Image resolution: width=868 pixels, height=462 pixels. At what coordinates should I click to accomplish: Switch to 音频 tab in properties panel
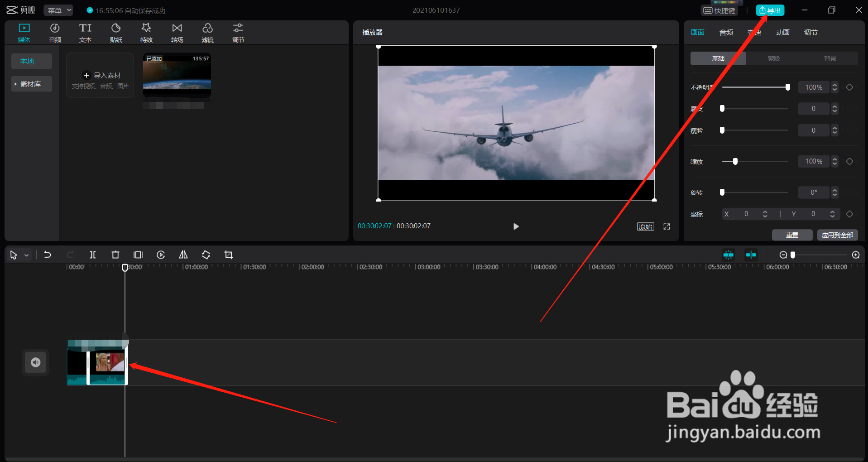726,33
